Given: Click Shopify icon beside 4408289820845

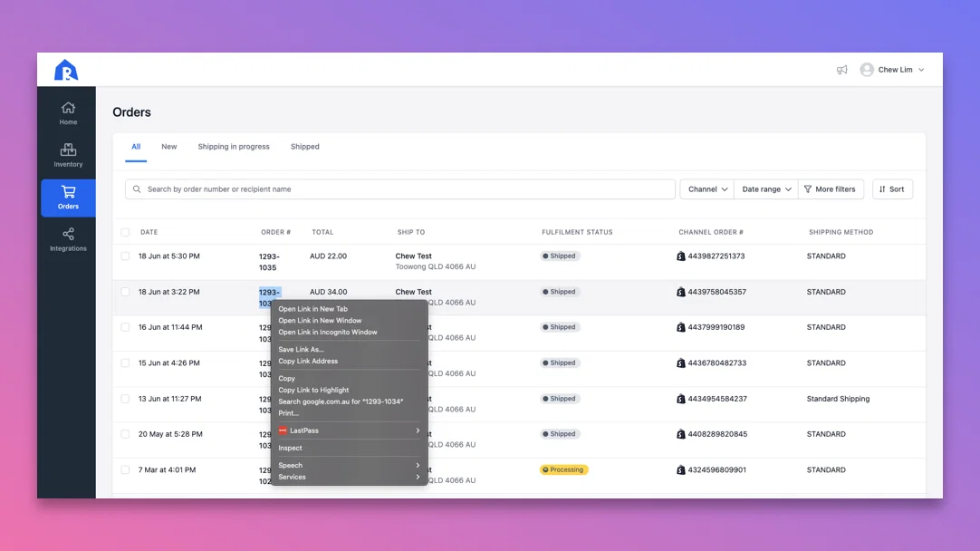Looking at the screenshot, I should (680, 434).
